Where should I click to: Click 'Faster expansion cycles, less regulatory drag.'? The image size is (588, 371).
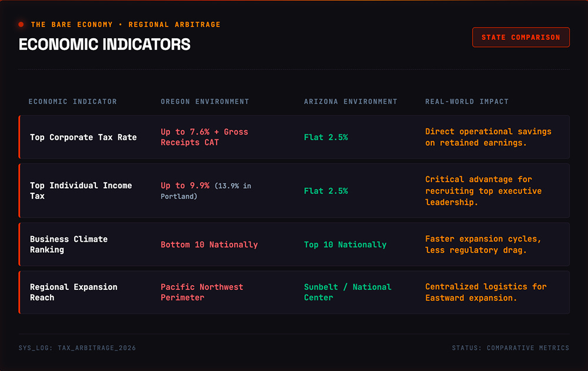(x=483, y=245)
